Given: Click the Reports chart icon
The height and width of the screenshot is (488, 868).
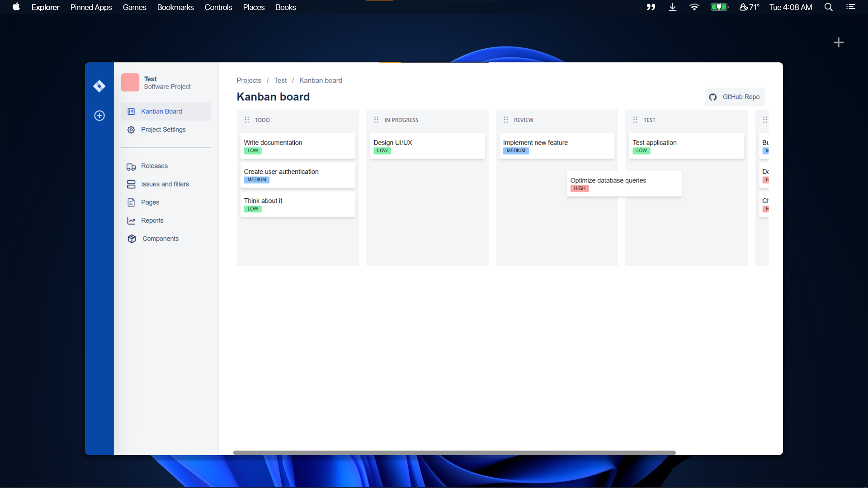Looking at the screenshot, I should pyautogui.click(x=131, y=221).
